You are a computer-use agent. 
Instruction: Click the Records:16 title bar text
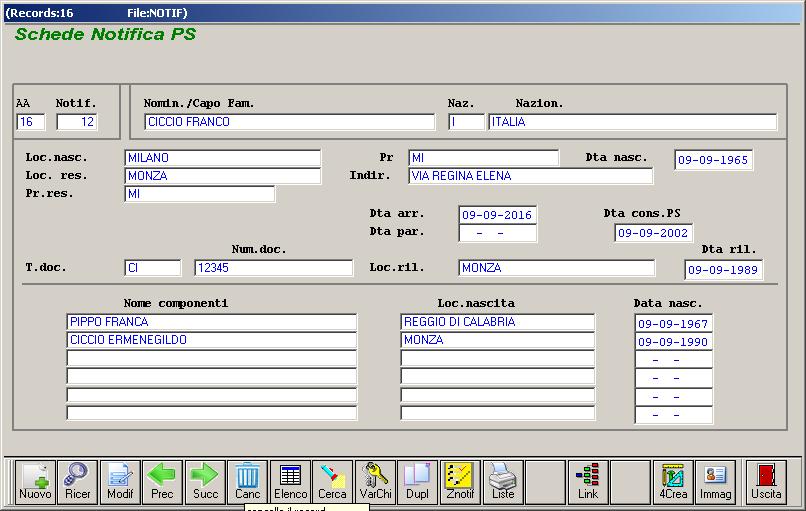(40, 13)
